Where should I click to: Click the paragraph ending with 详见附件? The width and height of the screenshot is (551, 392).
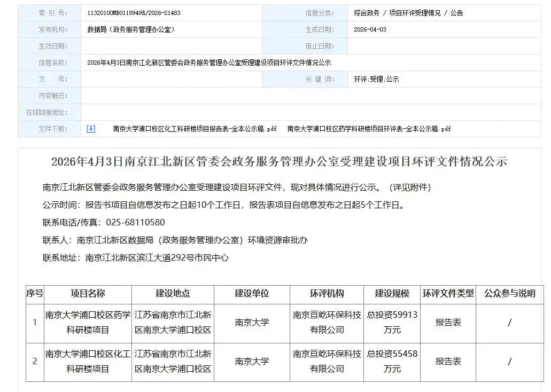coord(237,187)
